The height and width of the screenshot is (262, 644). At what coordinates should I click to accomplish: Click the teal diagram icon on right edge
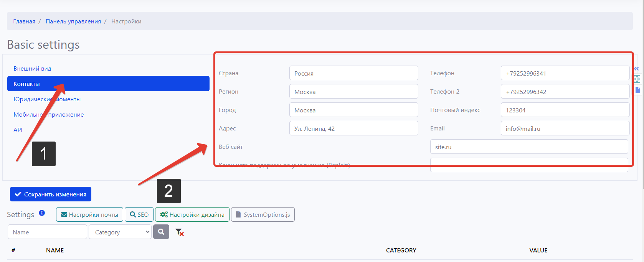coord(637,79)
